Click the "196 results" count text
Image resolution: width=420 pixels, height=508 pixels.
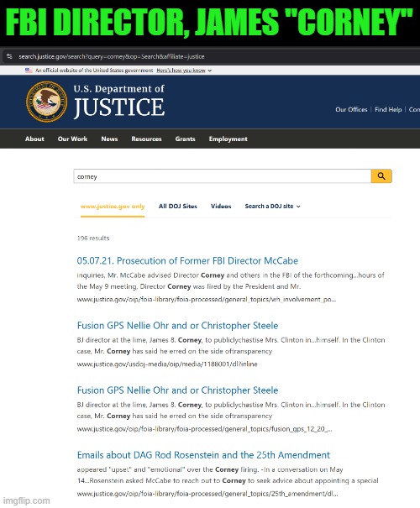[x=93, y=238]
